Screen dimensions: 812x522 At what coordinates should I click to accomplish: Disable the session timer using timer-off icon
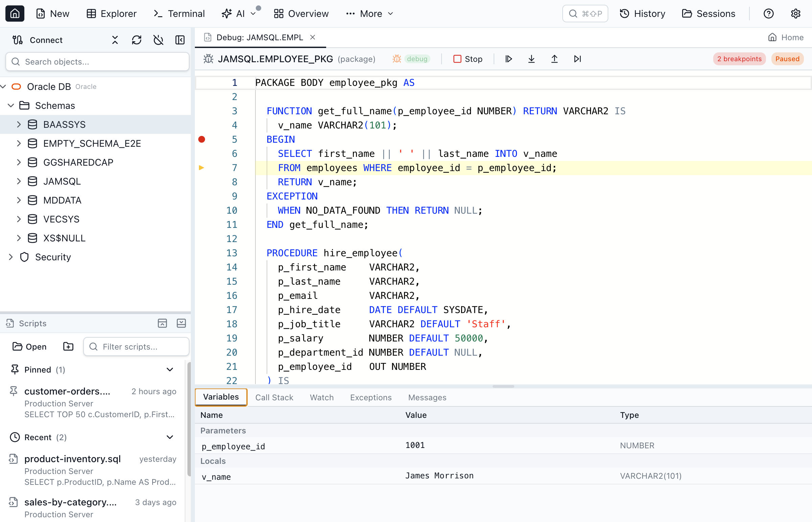(158, 40)
